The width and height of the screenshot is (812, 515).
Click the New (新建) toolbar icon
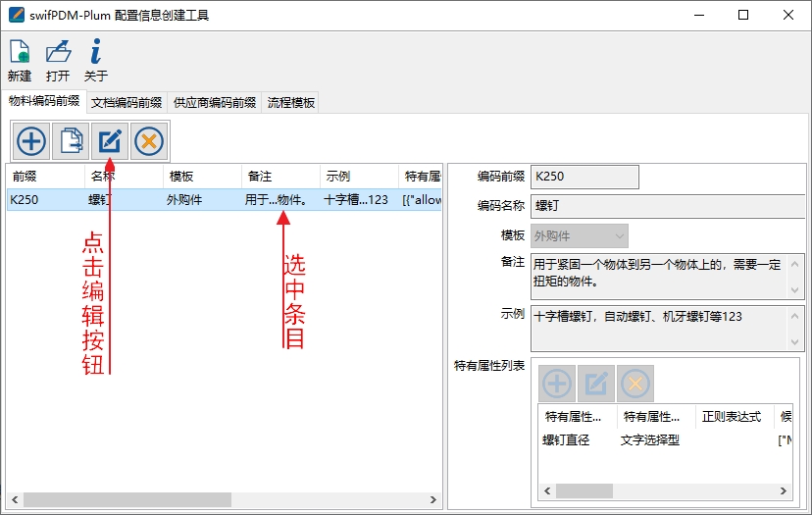tap(19, 53)
